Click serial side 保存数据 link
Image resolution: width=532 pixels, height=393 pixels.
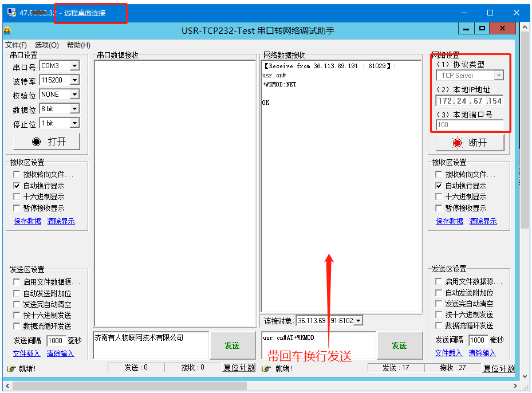[27, 221]
